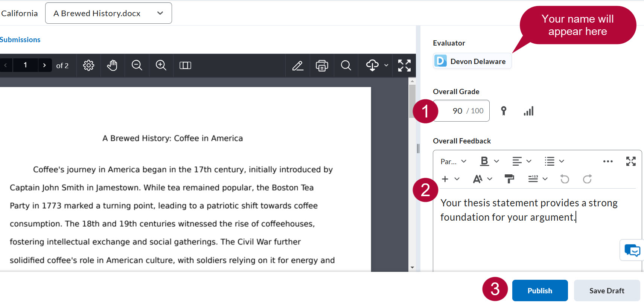This screenshot has height=308, width=644.
Task: Expand the arrow beside the line-numbering icon
Action: tap(545, 179)
